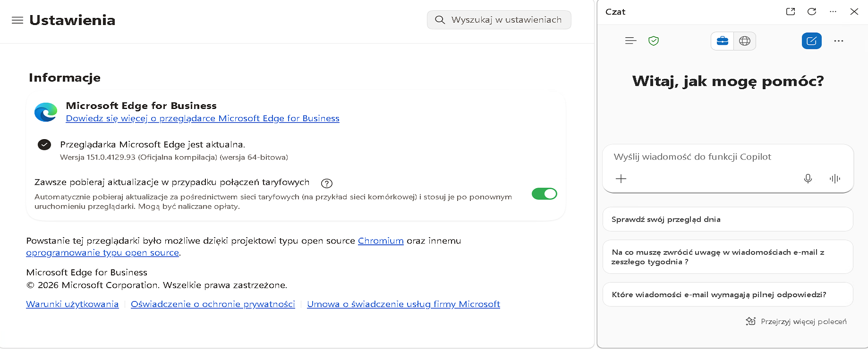This screenshot has height=349, width=868.
Task: Click the green protection shield icon
Action: pyautogui.click(x=654, y=41)
